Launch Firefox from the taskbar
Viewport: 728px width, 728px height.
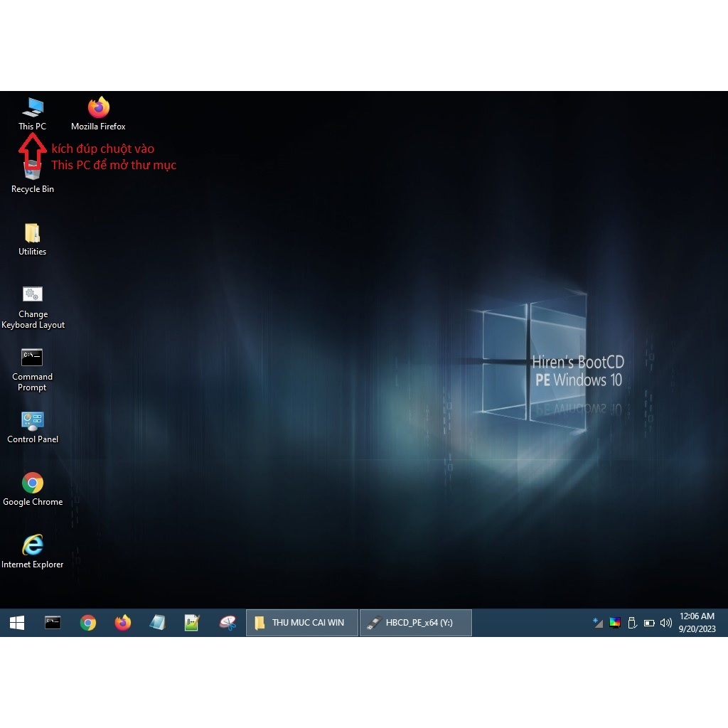pyautogui.click(x=123, y=623)
